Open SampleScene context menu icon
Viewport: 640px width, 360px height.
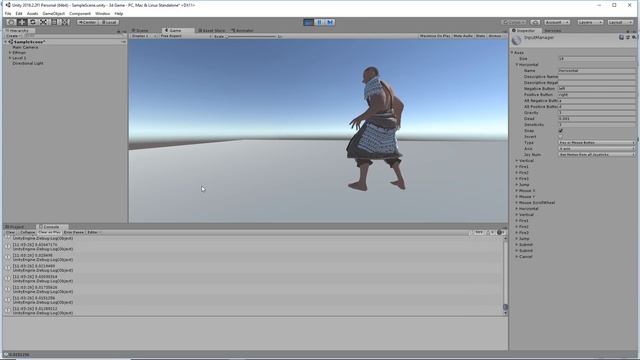tap(123, 42)
